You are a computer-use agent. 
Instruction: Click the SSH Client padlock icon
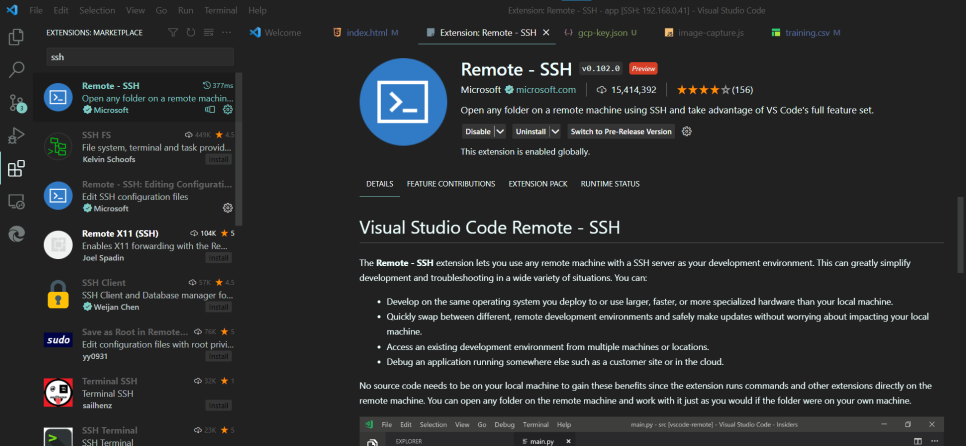(x=58, y=294)
